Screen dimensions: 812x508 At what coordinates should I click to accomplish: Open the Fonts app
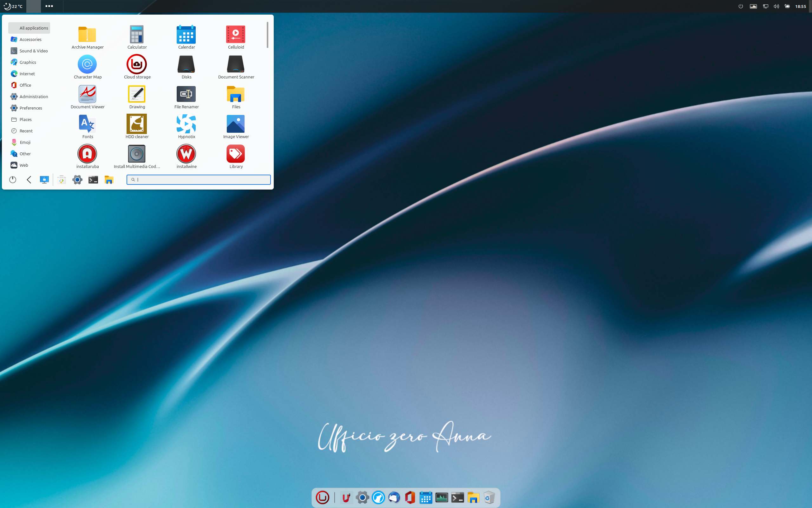click(87, 127)
